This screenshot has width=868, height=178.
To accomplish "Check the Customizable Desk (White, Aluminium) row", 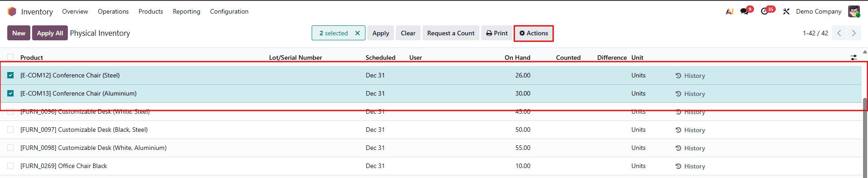I will [x=10, y=148].
